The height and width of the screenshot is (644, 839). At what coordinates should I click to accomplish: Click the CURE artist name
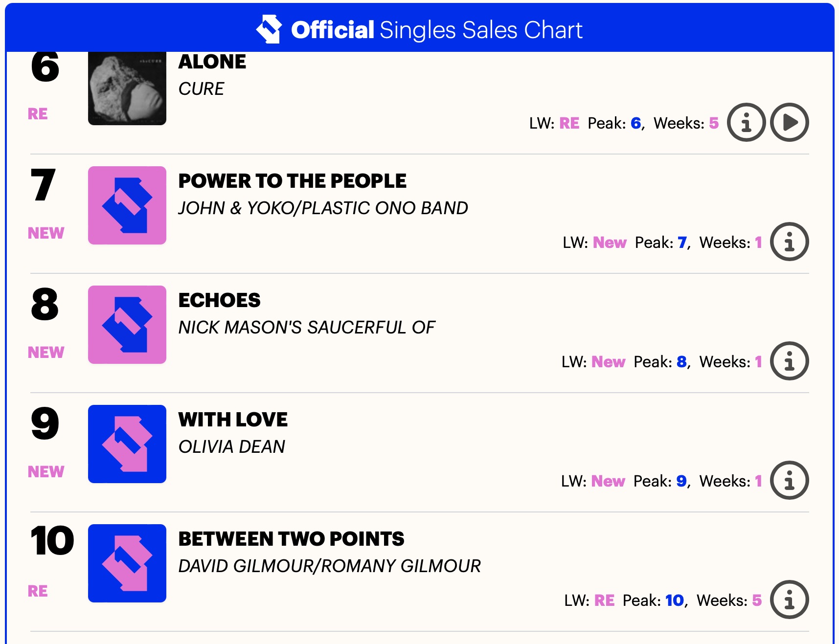[201, 89]
